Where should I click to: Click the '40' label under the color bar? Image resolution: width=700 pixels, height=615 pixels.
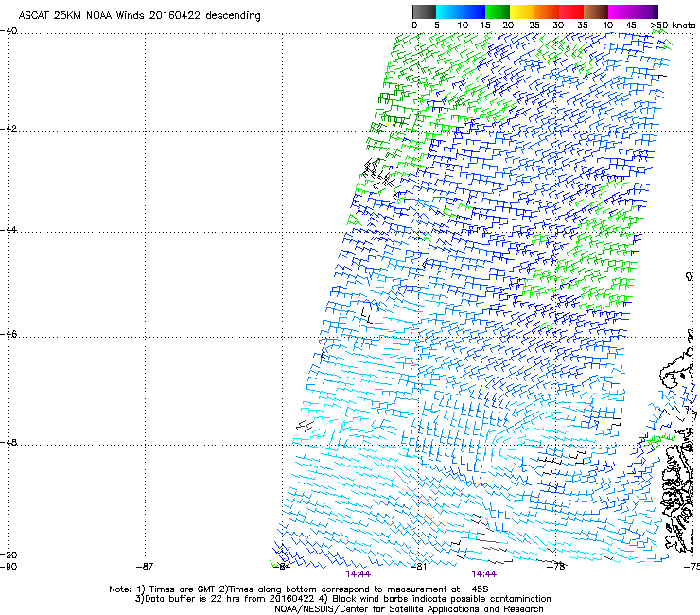[x=607, y=26]
